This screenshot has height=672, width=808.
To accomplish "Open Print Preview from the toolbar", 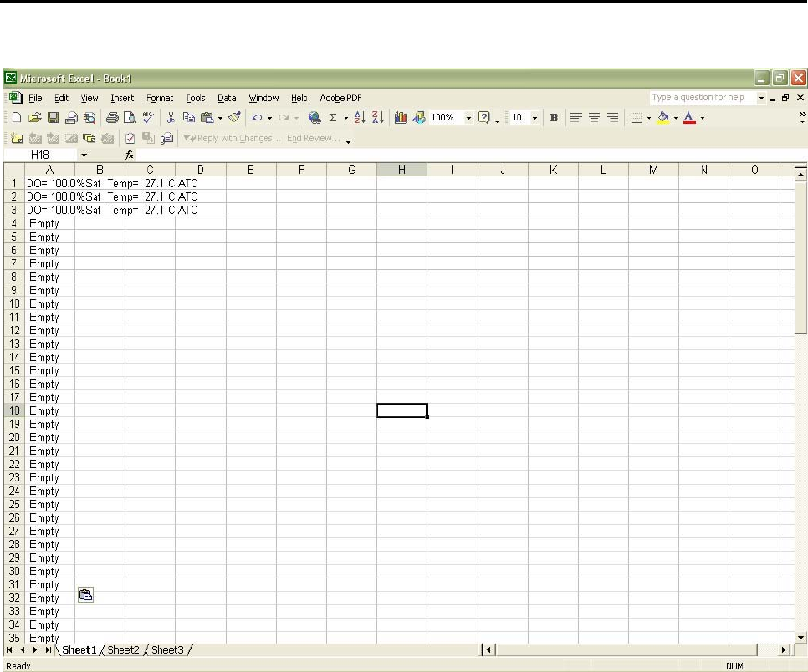I will click(130, 118).
